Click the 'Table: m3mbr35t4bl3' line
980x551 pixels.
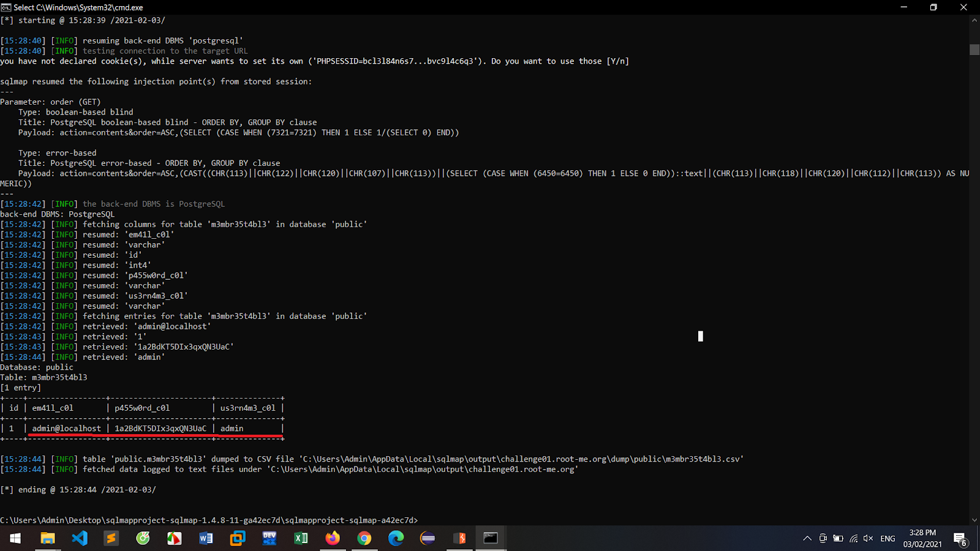point(43,378)
